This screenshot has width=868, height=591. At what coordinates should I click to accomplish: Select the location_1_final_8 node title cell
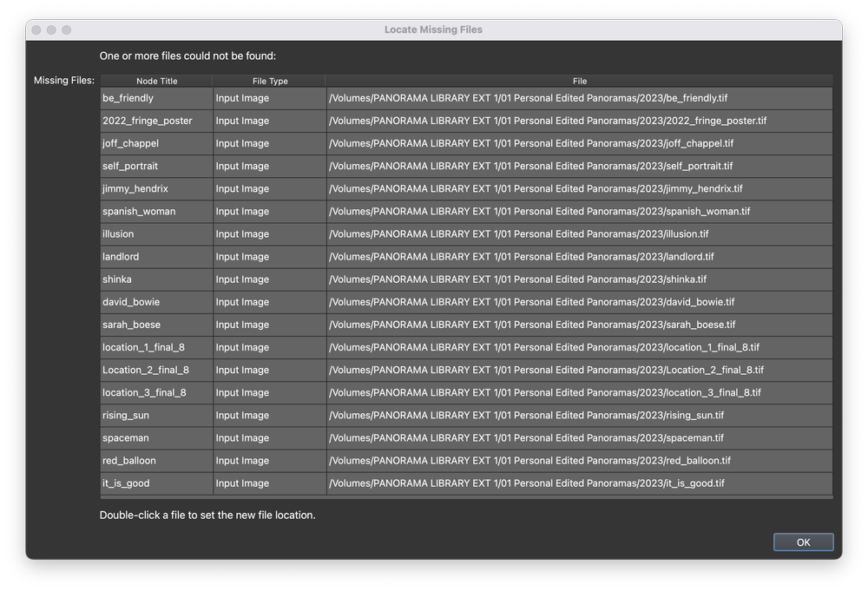pyautogui.click(x=156, y=347)
